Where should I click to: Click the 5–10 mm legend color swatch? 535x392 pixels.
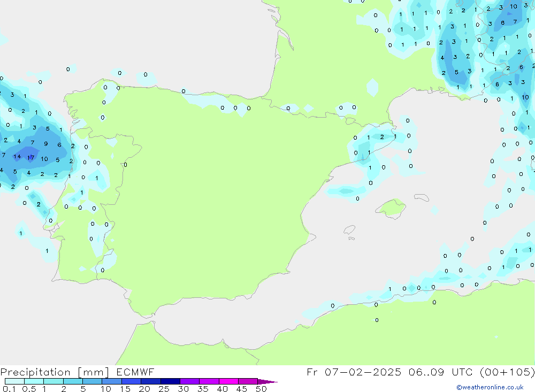(x=93, y=381)
